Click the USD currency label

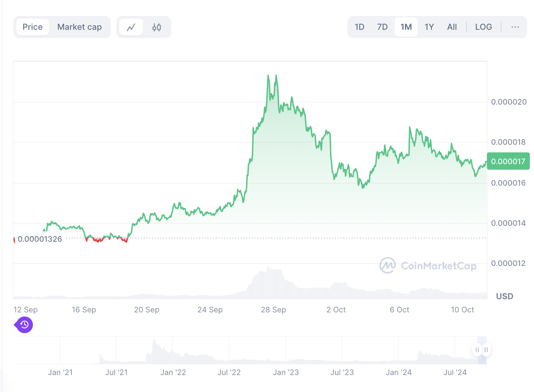505,296
